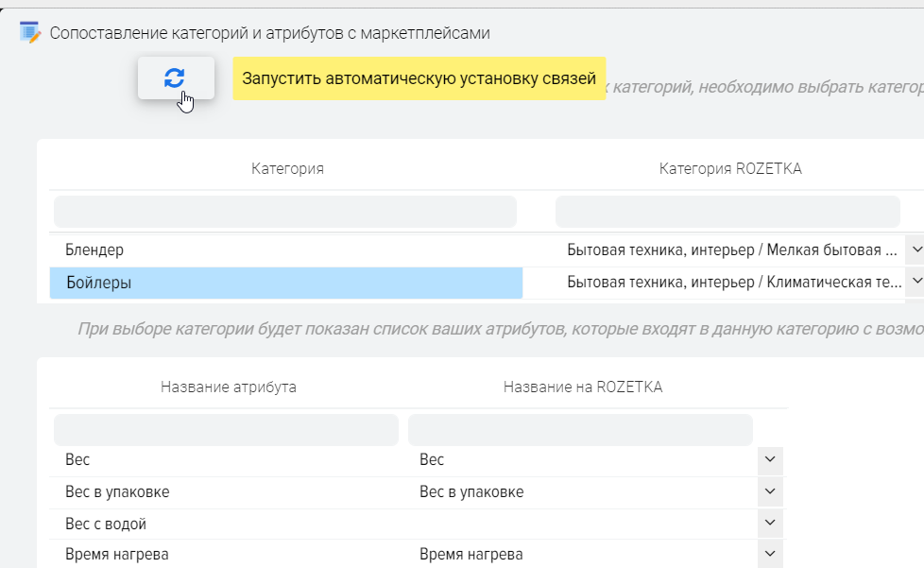This screenshot has height=568, width=924.
Task: Select the highlighted Бойлеры category row
Action: pyautogui.click(x=285, y=283)
